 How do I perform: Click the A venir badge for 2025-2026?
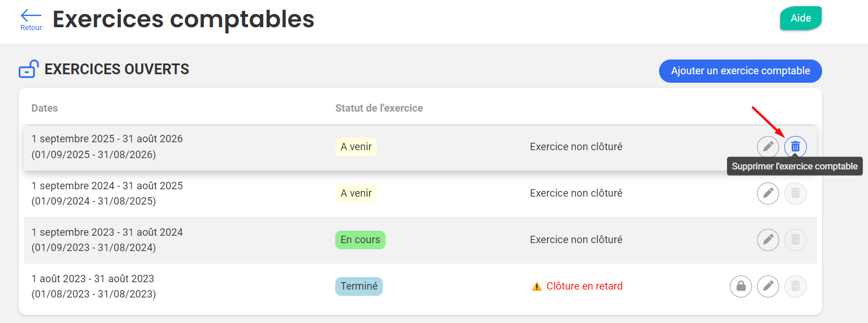click(x=356, y=147)
